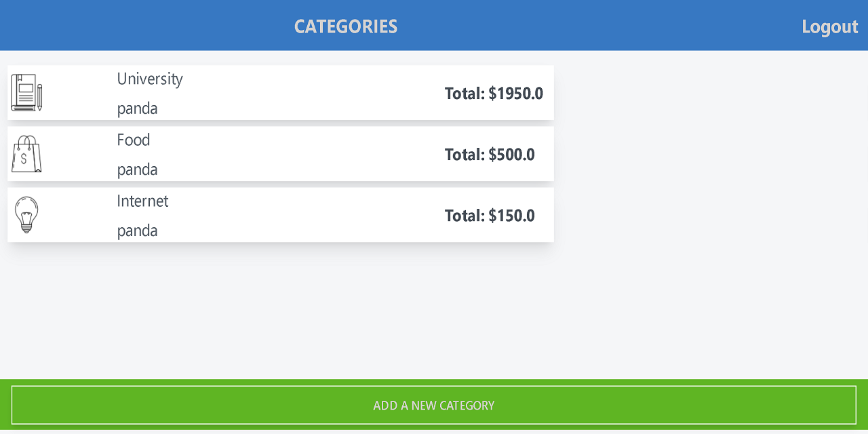Click the lightbulb icon for Internet category
868x434 pixels.
[26, 214]
